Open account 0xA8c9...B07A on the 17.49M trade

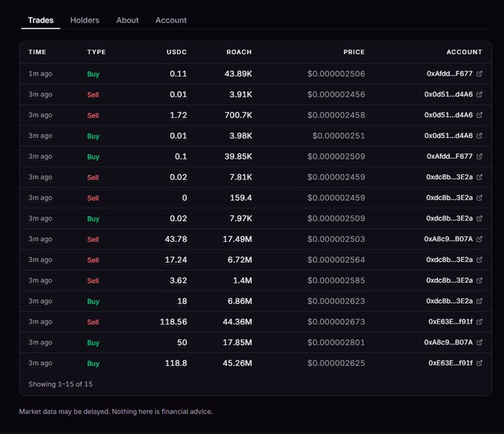pyautogui.click(x=448, y=239)
